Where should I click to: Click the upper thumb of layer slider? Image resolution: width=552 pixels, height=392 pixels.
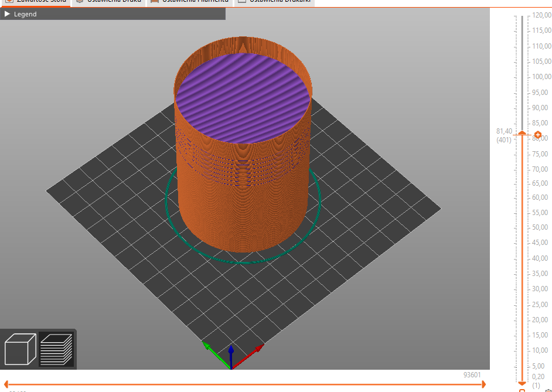click(522, 132)
